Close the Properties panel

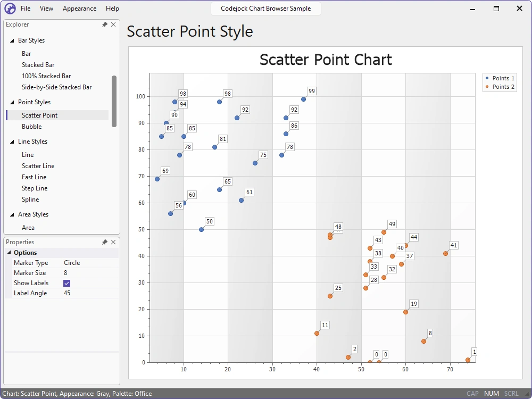(113, 242)
